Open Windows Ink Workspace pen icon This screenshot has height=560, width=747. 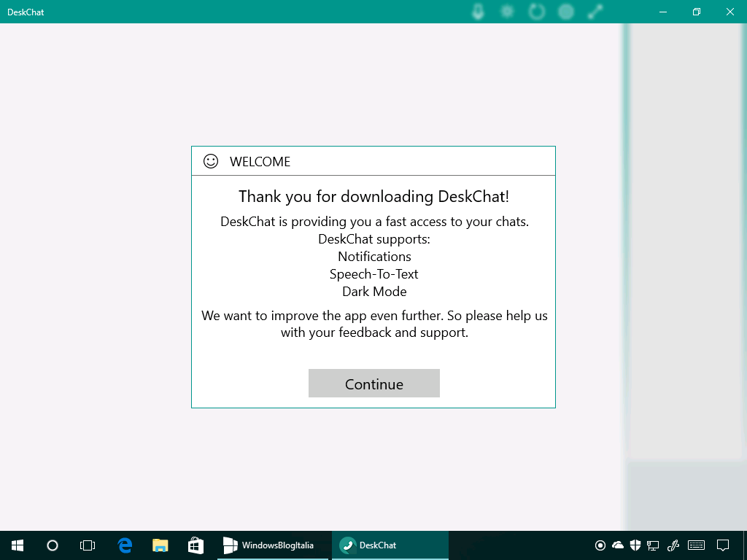(673, 545)
